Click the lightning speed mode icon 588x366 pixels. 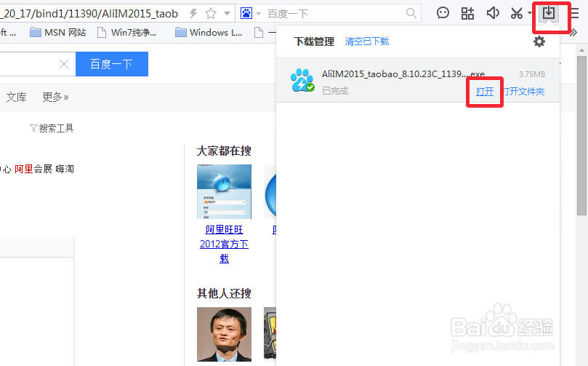point(193,14)
